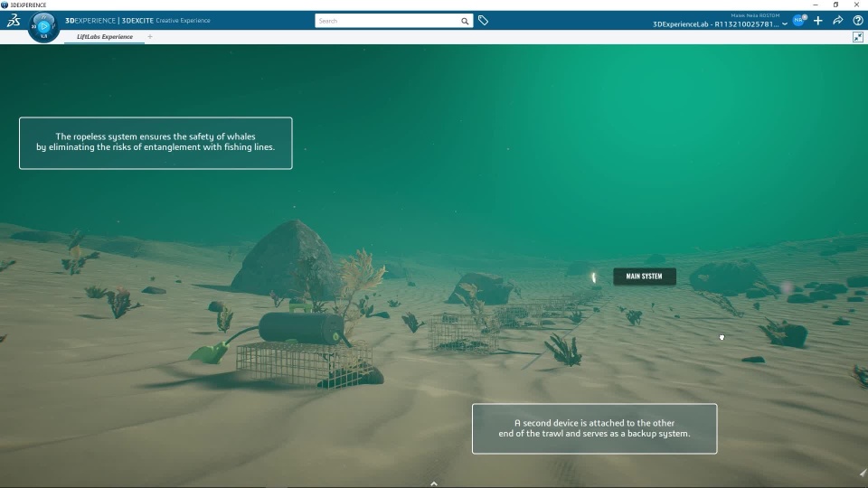Toggle fullscreen expand icon
868x488 pixels.
point(858,37)
